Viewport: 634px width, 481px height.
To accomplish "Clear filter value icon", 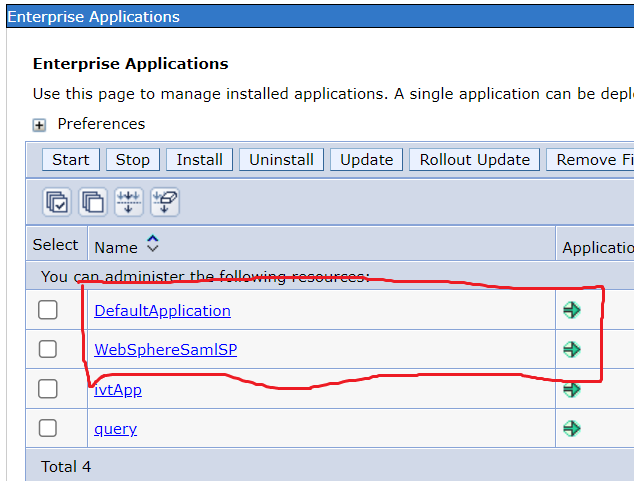I will pyautogui.click(x=165, y=202).
